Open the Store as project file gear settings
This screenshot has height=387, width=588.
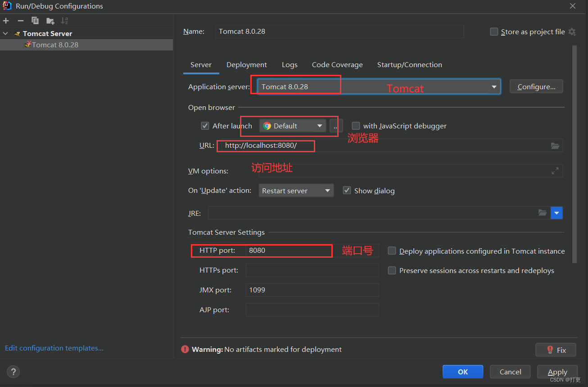click(572, 32)
